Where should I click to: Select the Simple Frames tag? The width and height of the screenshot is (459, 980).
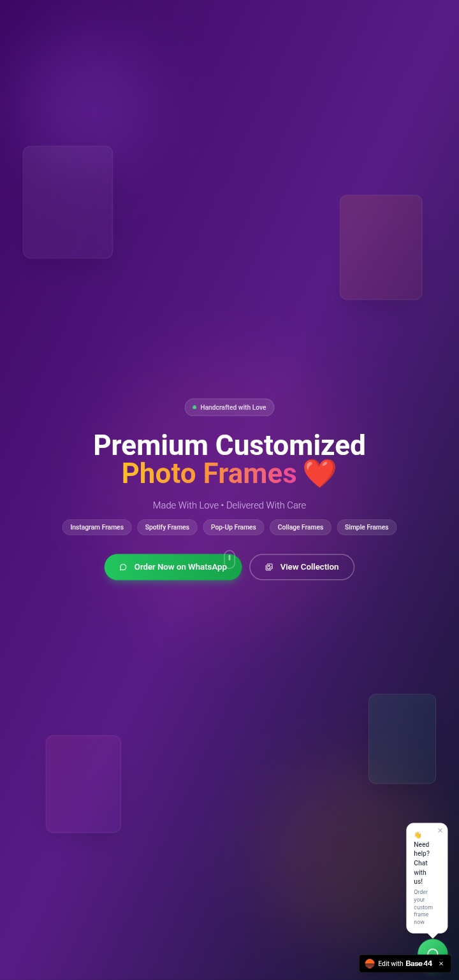point(367,527)
